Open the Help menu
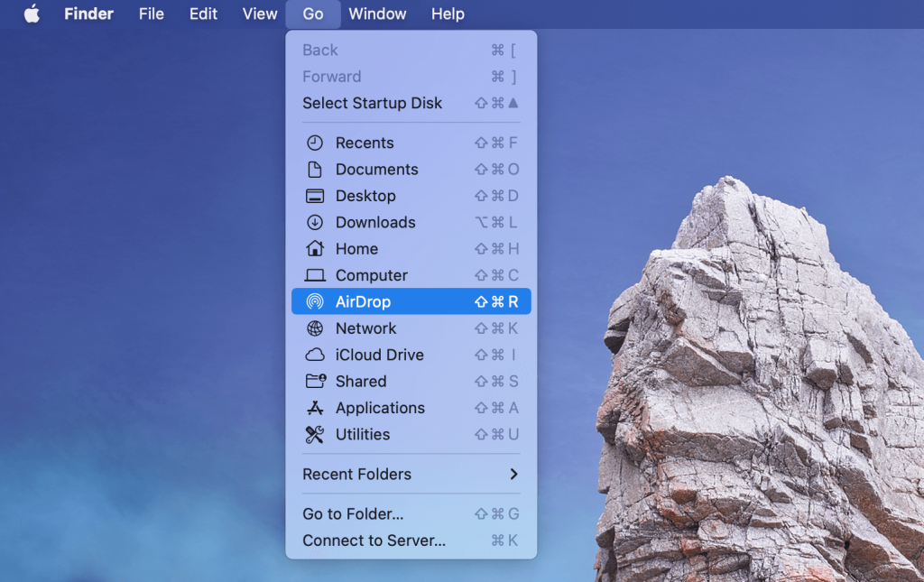The width and height of the screenshot is (924, 582). (448, 14)
